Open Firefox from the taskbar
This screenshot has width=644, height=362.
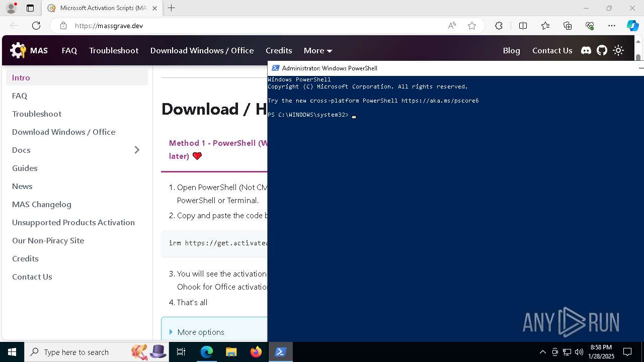click(256, 352)
